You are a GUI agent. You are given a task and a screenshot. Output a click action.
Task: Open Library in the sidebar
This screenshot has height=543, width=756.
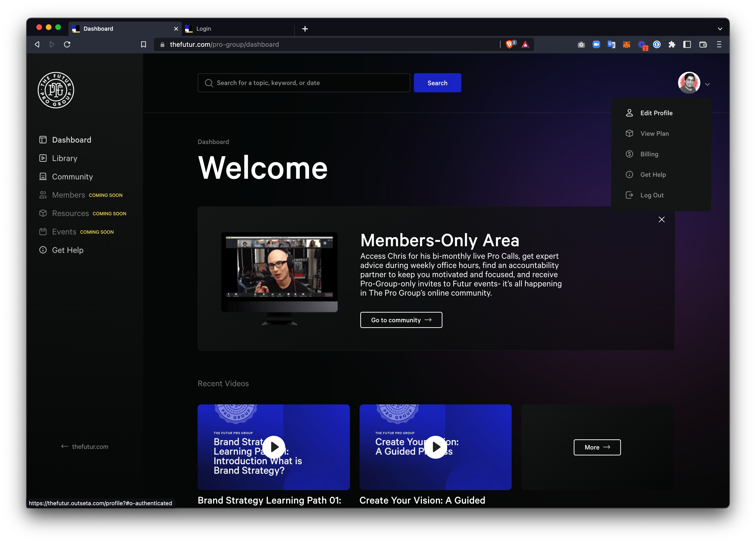(x=64, y=158)
